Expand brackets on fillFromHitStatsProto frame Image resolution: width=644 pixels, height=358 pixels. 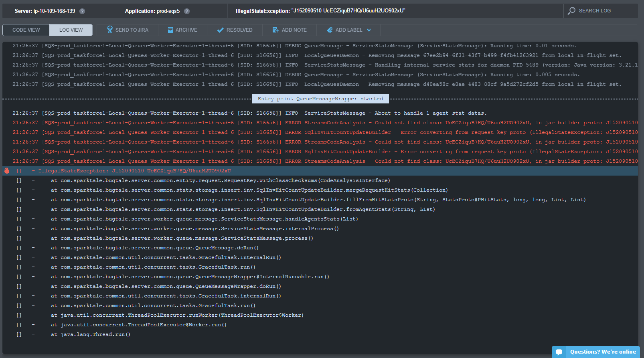[x=19, y=200]
